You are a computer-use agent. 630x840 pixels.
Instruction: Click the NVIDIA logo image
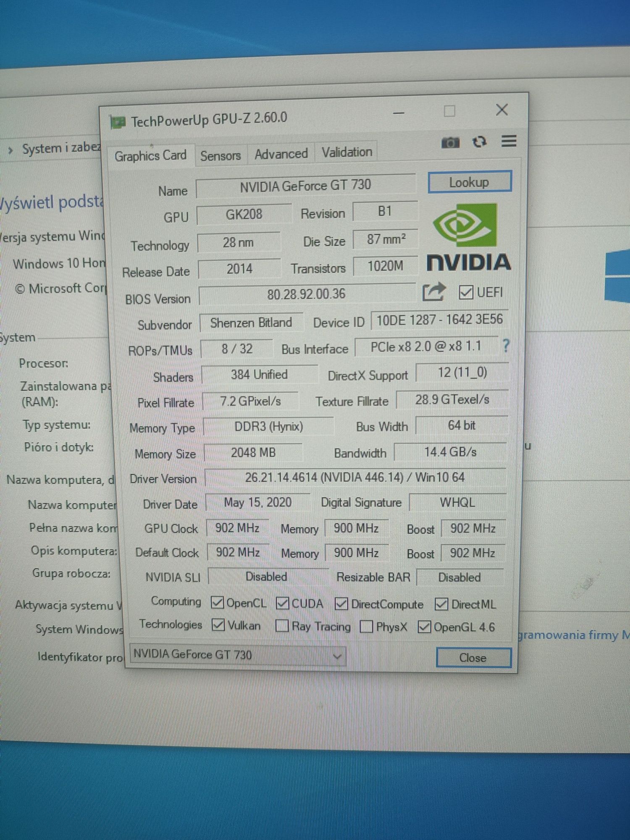[x=468, y=237]
